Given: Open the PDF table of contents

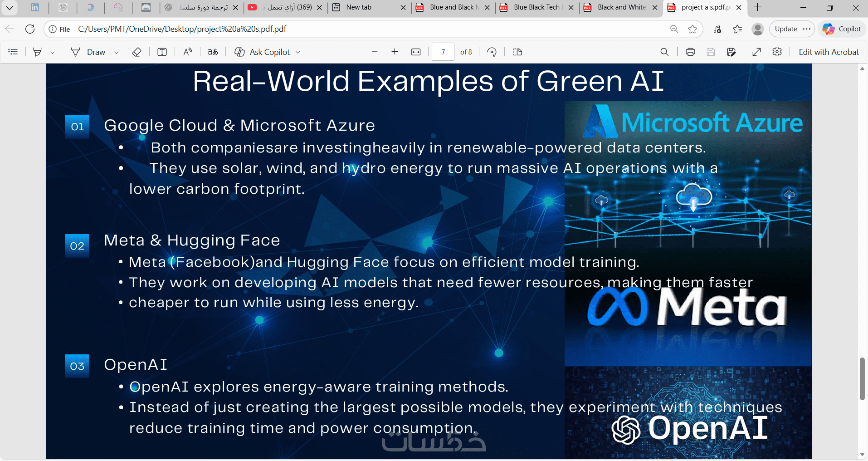Looking at the screenshot, I should tap(13, 52).
